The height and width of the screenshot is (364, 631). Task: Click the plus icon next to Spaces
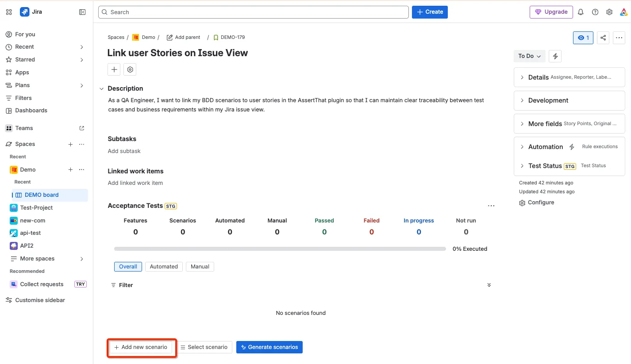tap(70, 144)
